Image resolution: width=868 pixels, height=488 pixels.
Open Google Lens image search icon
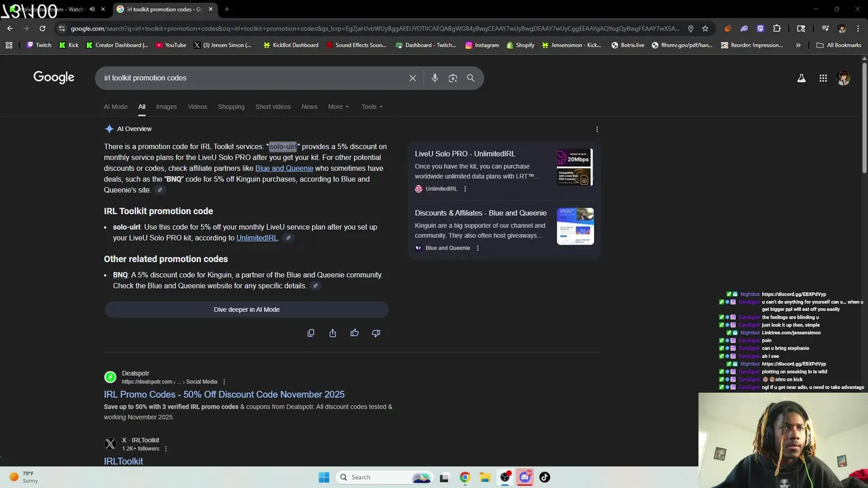tap(453, 78)
